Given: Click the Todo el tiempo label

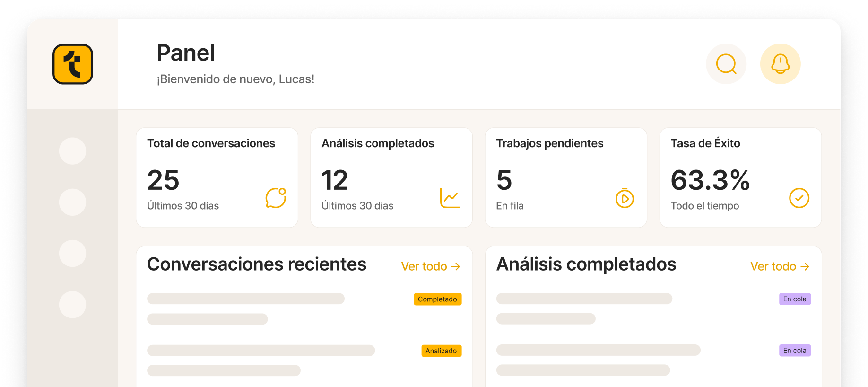Looking at the screenshot, I should (704, 206).
